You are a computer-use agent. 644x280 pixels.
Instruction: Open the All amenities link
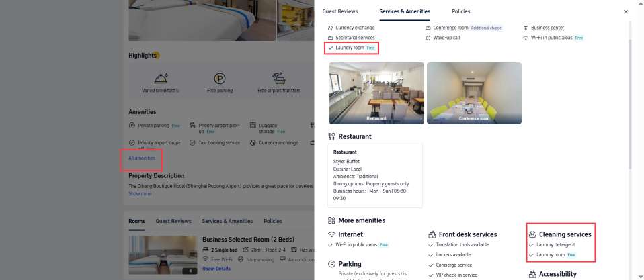click(x=142, y=158)
